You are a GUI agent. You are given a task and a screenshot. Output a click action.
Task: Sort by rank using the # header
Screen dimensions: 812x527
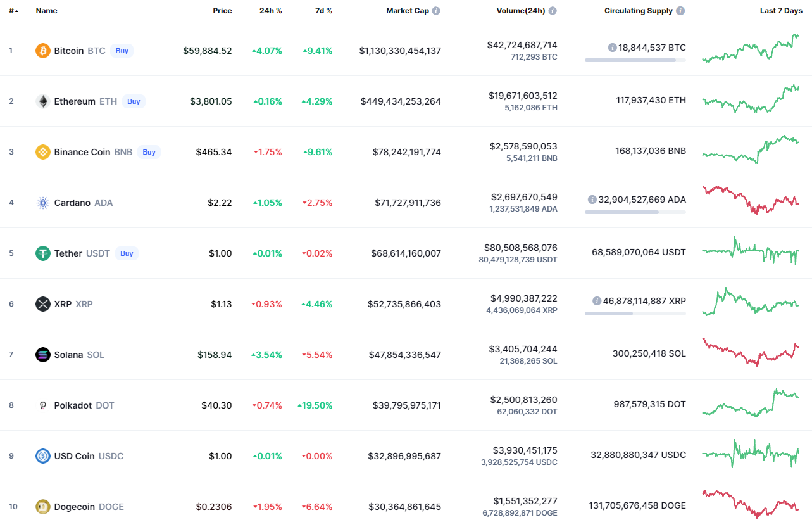(x=13, y=11)
